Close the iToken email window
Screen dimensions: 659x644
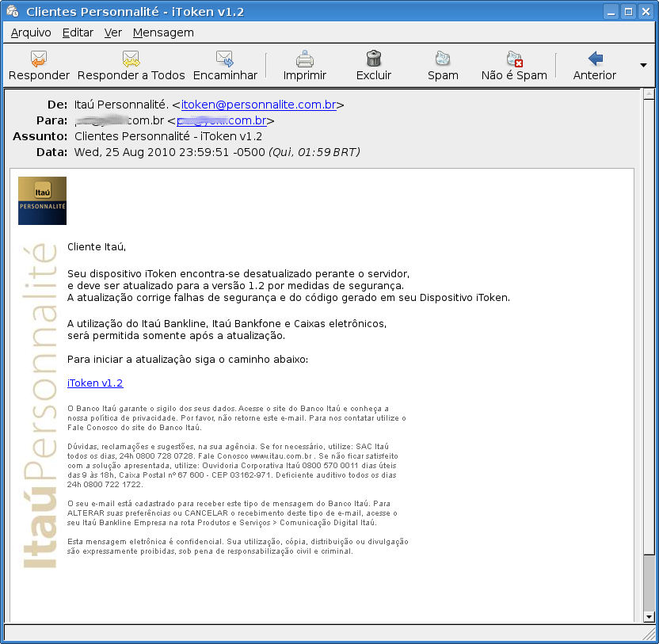point(646,11)
